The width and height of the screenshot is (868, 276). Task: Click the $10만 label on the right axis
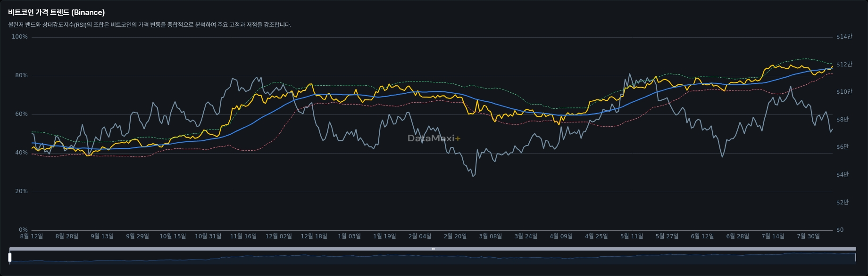tap(844, 92)
